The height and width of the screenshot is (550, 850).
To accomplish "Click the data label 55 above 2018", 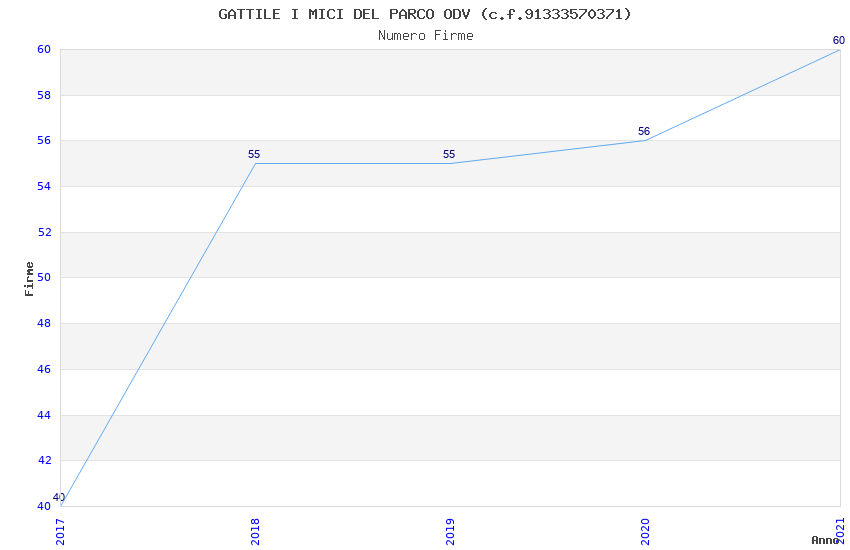I will (254, 154).
